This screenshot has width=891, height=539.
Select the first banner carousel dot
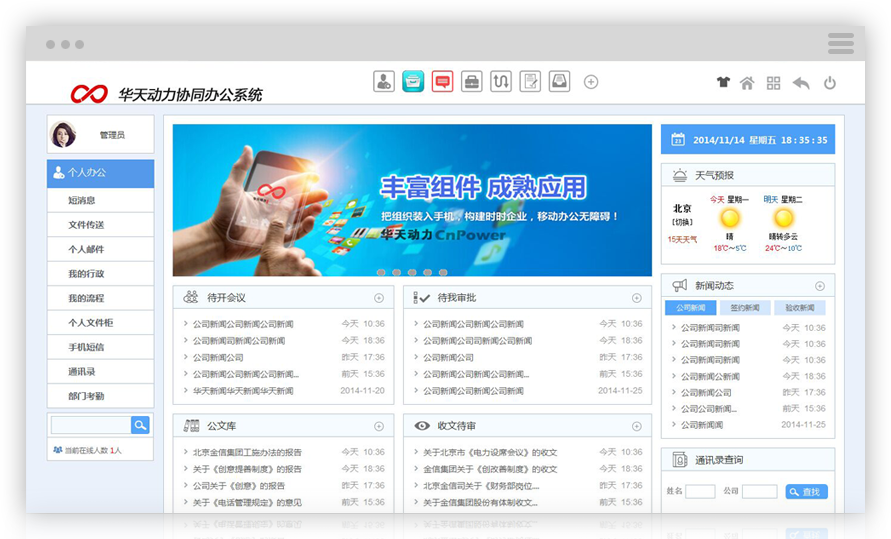pos(381,272)
